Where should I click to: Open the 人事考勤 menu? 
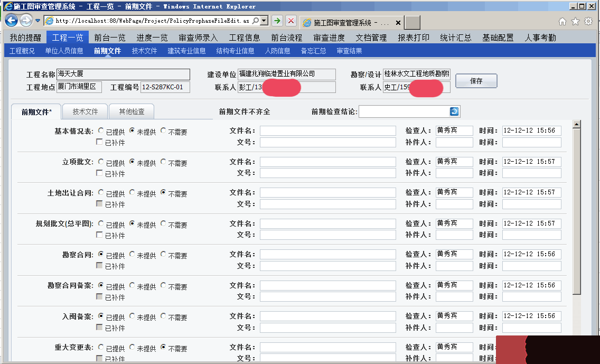540,38
